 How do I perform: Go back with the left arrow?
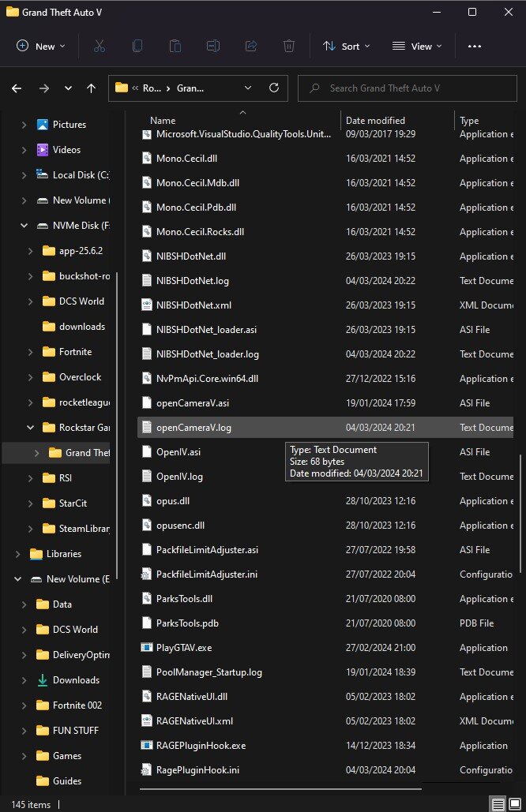(x=17, y=88)
